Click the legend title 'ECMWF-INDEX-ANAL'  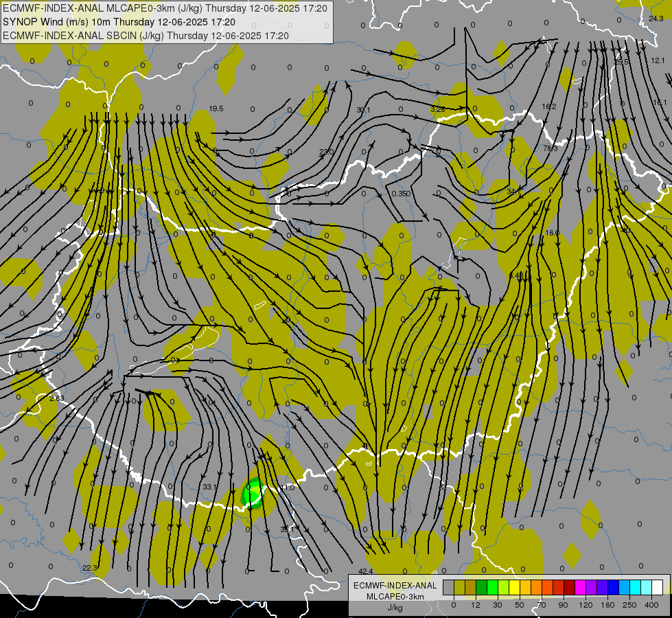click(395, 586)
